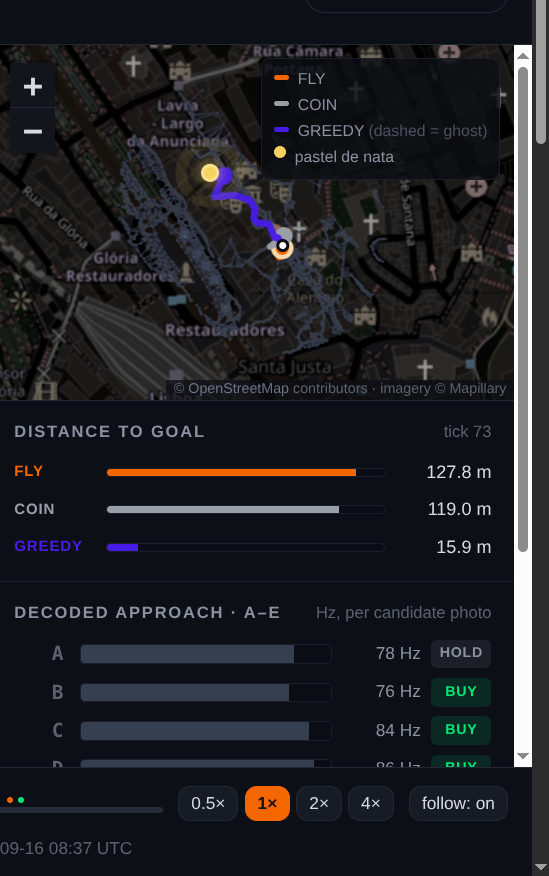
Task: Click 'DISTANCE TO GOAL' heading
Action: click(109, 432)
